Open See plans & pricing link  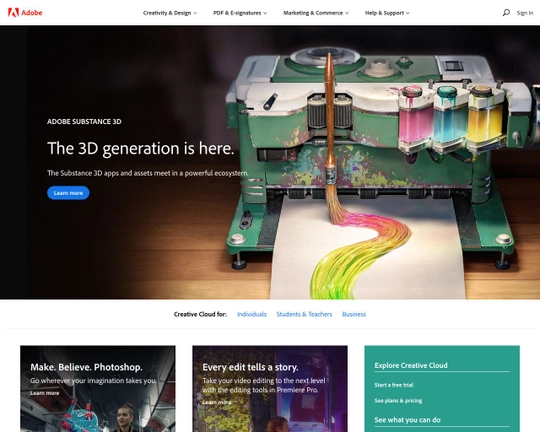point(398,401)
